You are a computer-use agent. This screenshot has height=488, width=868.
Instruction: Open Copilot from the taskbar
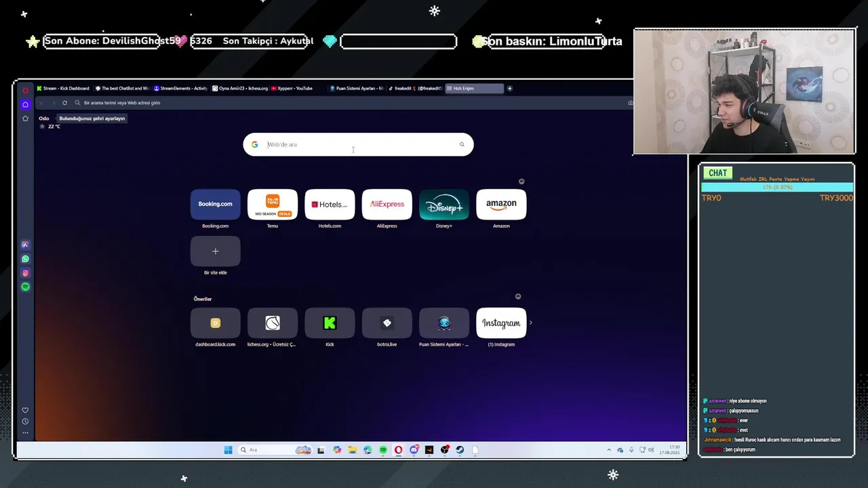click(337, 450)
